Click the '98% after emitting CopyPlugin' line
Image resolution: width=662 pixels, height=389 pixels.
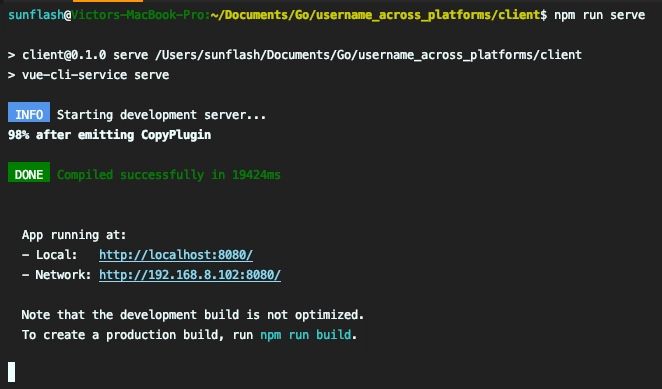pos(109,135)
